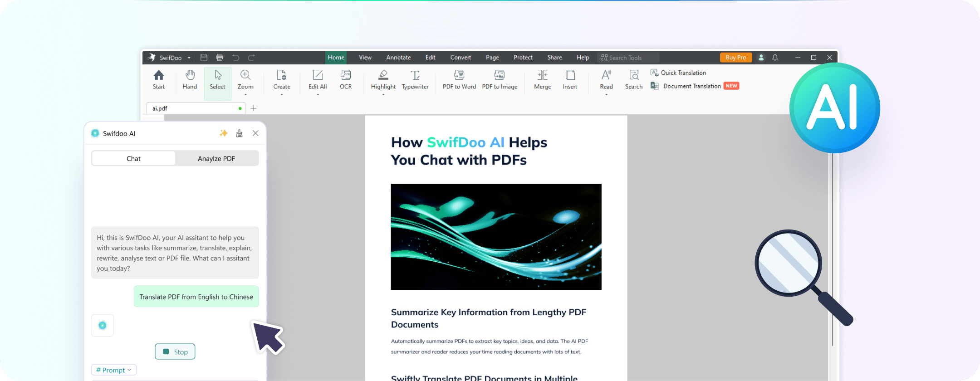The height and width of the screenshot is (381, 980).
Task: Expand the SwifDoo app menu arrow
Action: (x=189, y=58)
